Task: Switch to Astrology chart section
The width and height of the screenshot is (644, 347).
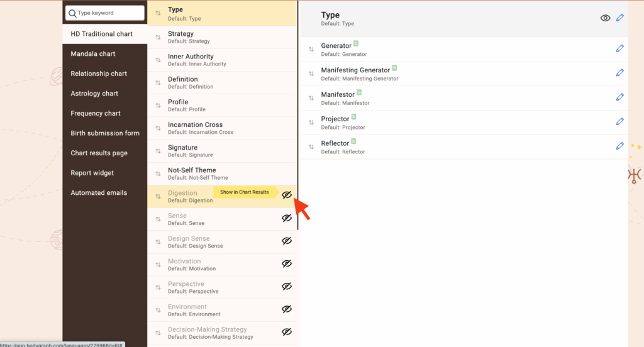Action: click(x=94, y=94)
